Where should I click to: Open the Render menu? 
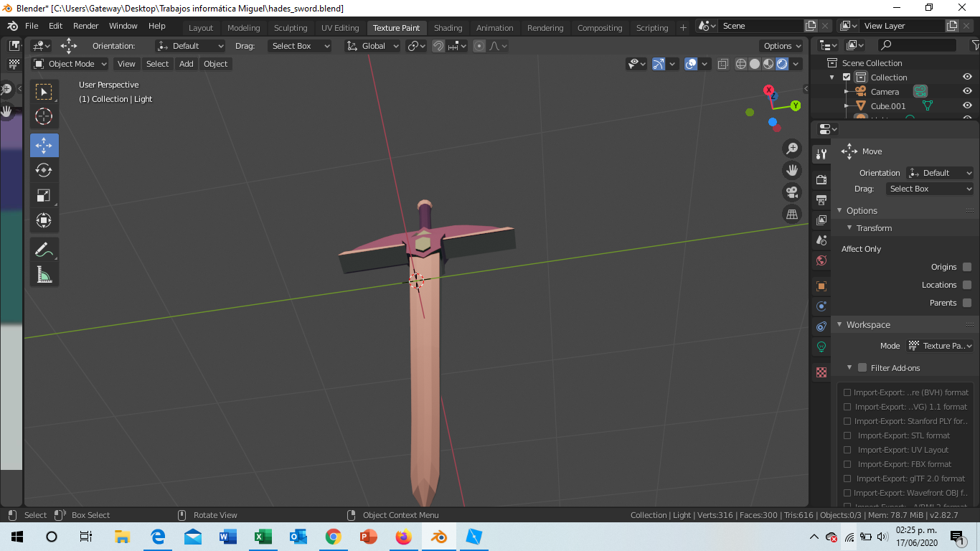pos(85,26)
